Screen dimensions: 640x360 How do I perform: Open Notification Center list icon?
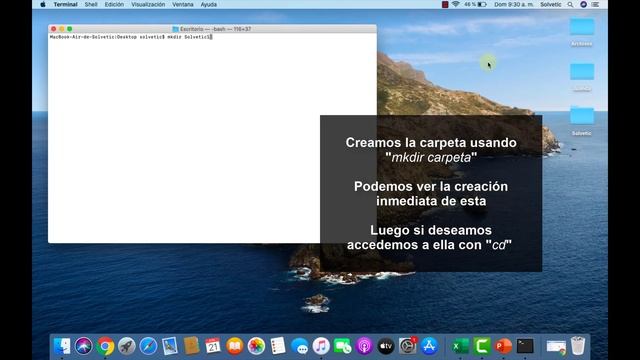596,4
